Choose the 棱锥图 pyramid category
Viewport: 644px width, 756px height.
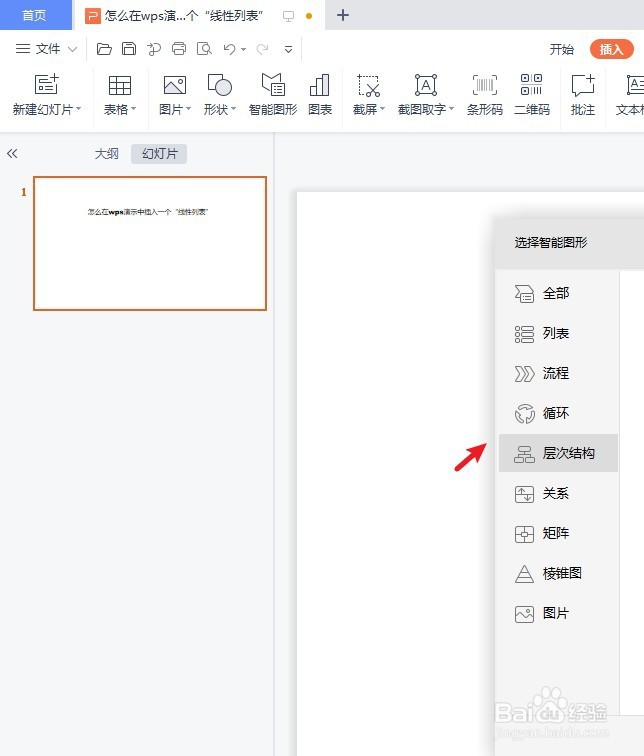tap(558, 573)
